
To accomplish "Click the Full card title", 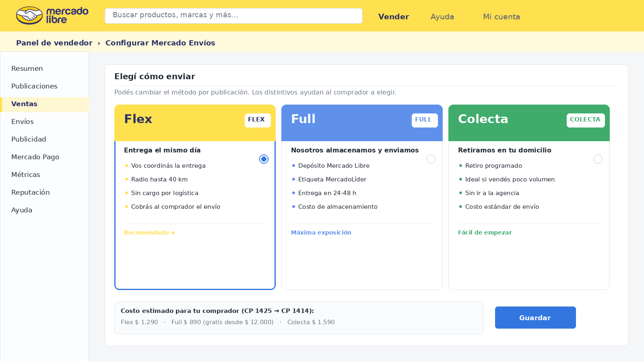I will [303, 119].
